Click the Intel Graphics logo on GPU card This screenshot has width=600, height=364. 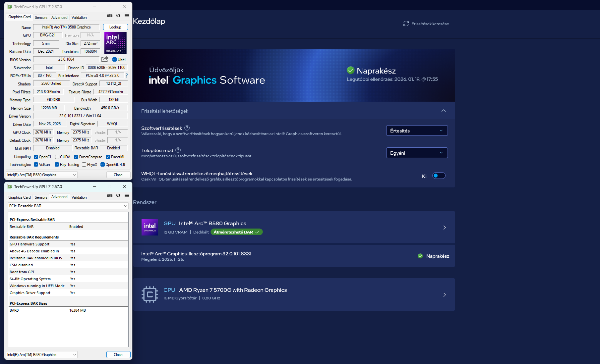(x=150, y=227)
